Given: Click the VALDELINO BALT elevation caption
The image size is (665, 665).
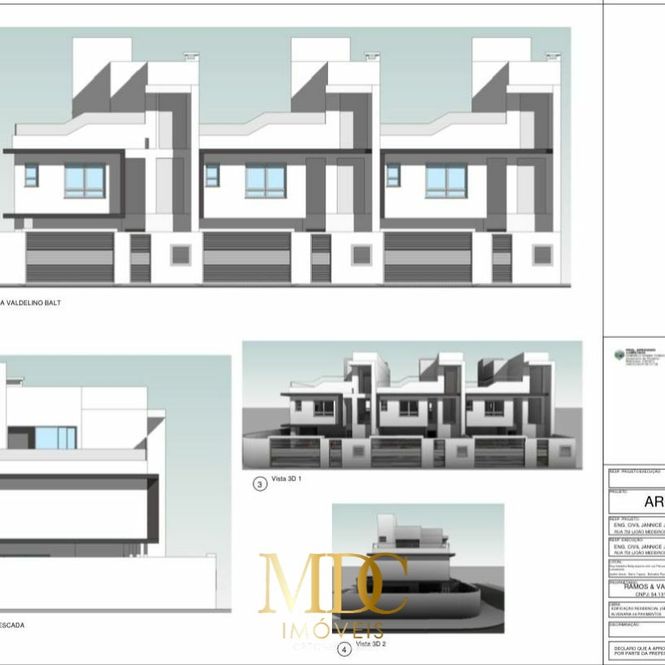Looking at the screenshot, I should (x=32, y=302).
